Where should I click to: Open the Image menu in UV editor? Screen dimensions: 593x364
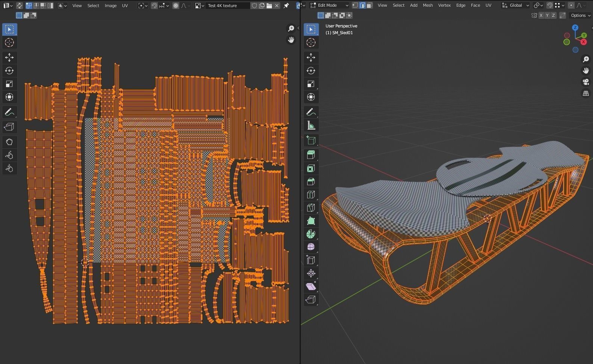click(x=110, y=6)
